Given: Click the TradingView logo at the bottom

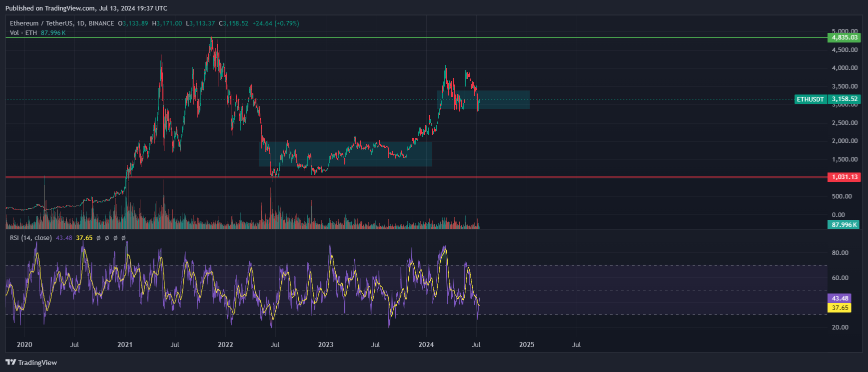Looking at the screenshot, I should click(31, 362).
